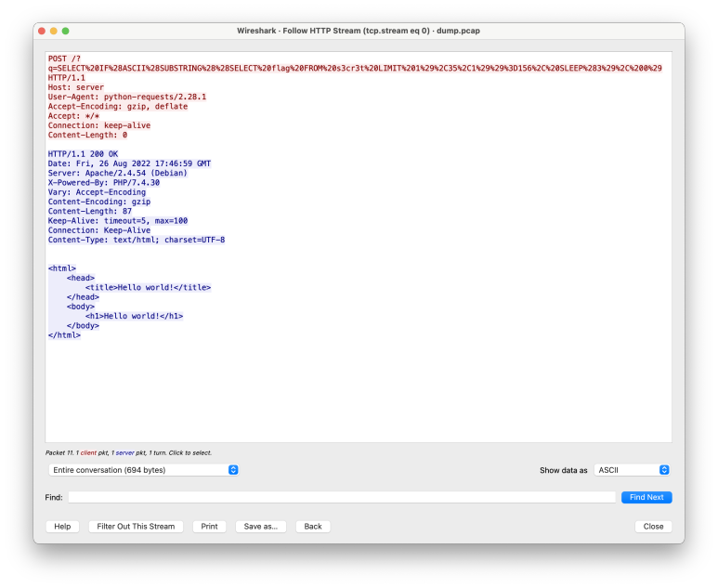The width and height of the screenshot is (718, 588).
Task: Select the 'Accept: */*' header line
Action: [x=73, y=116]
